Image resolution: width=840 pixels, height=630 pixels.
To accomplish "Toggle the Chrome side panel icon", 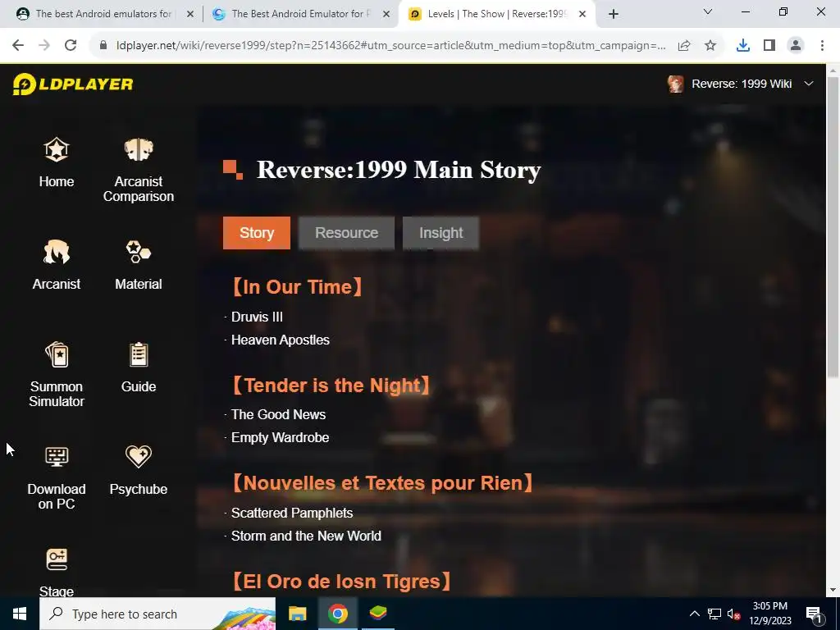I will (769, 46).
